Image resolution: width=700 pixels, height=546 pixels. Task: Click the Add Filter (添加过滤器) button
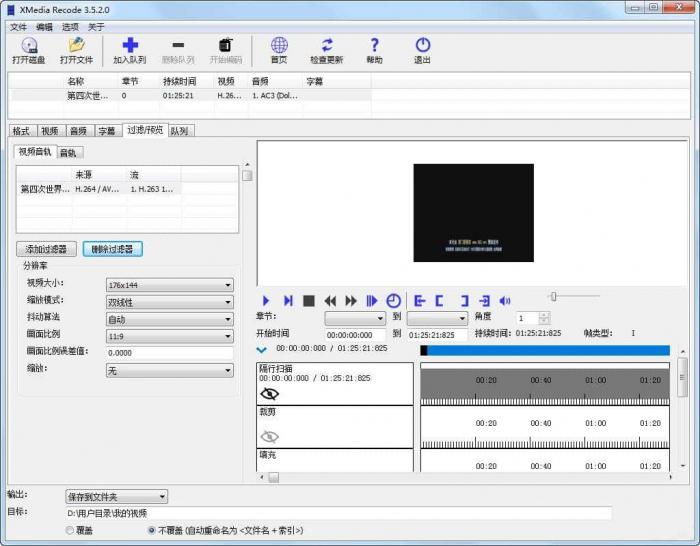[x=46, y=249]
